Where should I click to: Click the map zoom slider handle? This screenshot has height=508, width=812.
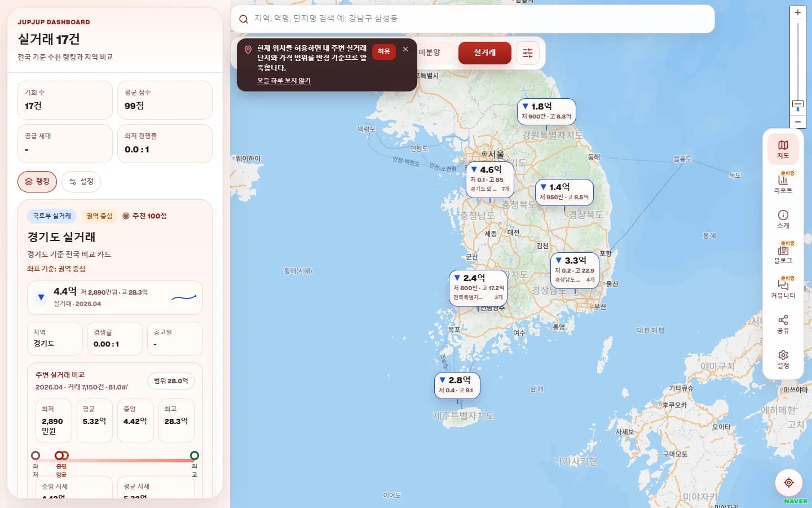click(798, 104)
